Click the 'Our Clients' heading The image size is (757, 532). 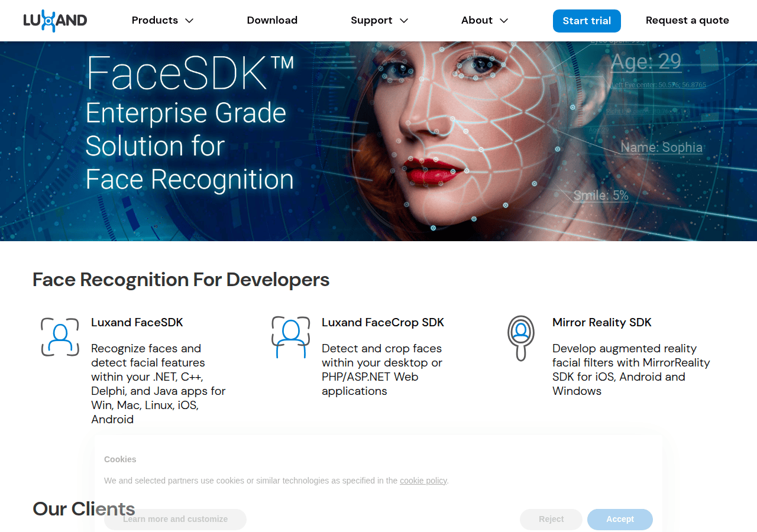[84, 508]
